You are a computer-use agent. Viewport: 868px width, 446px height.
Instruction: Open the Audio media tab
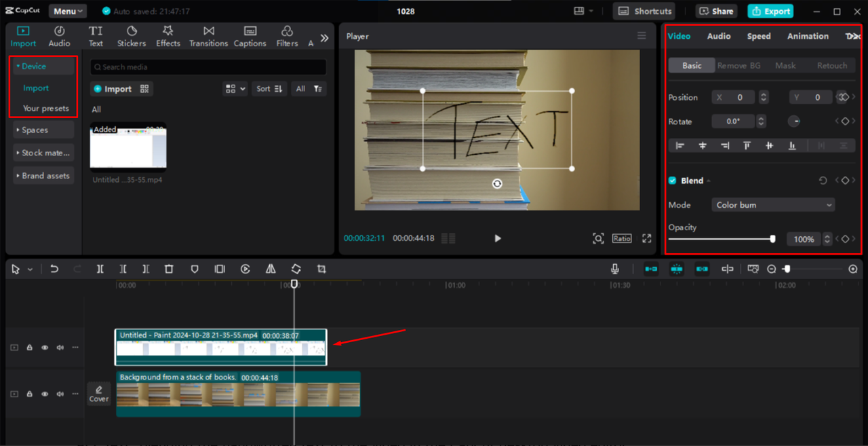point(59,36)
